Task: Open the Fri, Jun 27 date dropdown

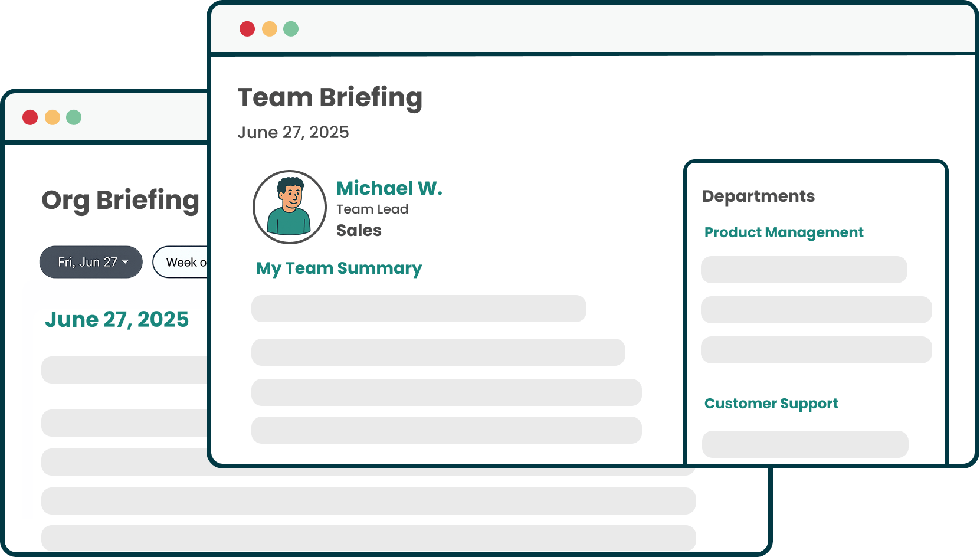Action: [91, 262]
